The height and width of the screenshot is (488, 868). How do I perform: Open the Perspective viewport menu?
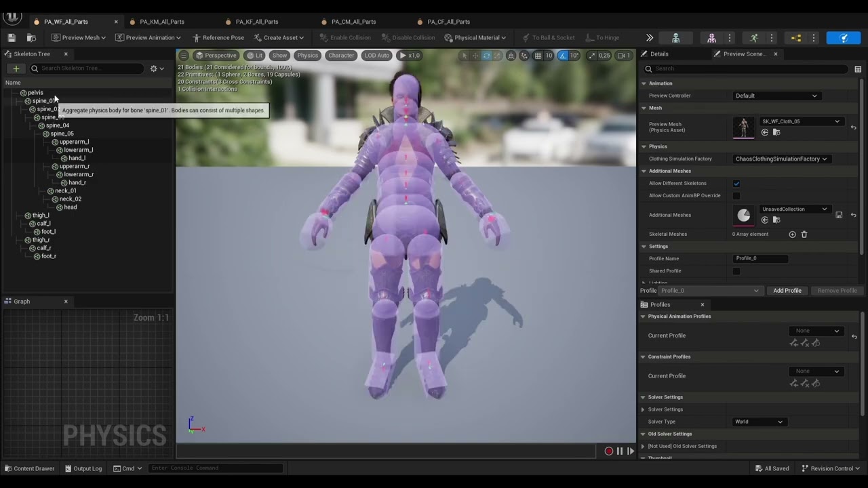216,56
